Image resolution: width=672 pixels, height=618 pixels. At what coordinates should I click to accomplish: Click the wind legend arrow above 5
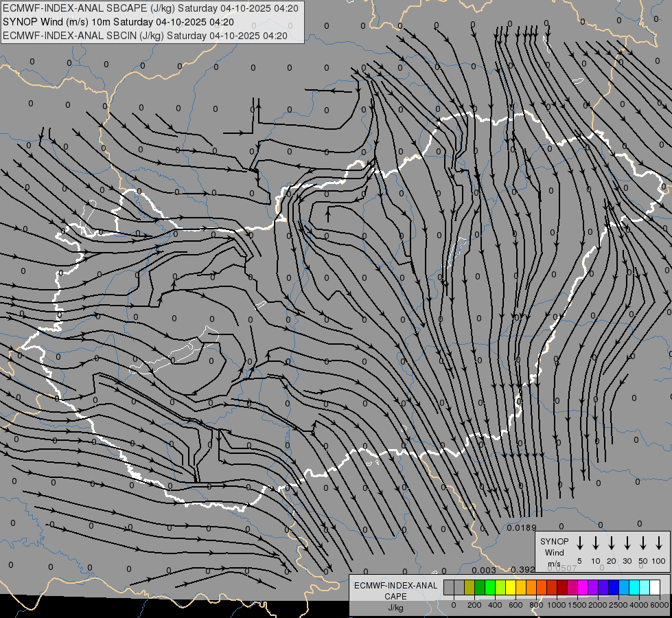point(579,543)
